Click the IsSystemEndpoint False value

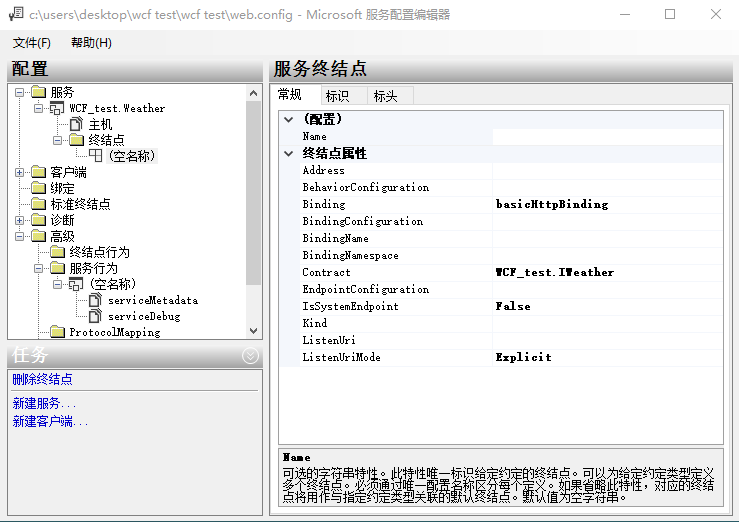pyautogui.click(x=513, y=306)
